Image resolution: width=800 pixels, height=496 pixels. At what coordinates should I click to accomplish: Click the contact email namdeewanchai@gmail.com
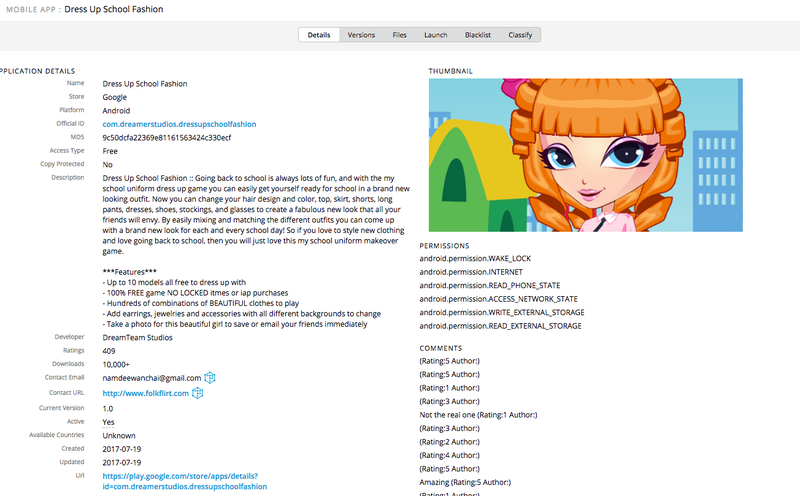pyautogui.click(x=152, y=378)
